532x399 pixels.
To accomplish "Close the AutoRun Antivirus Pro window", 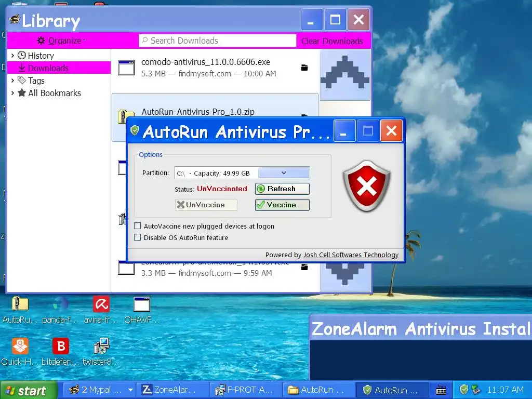I will tap(391, 130).
